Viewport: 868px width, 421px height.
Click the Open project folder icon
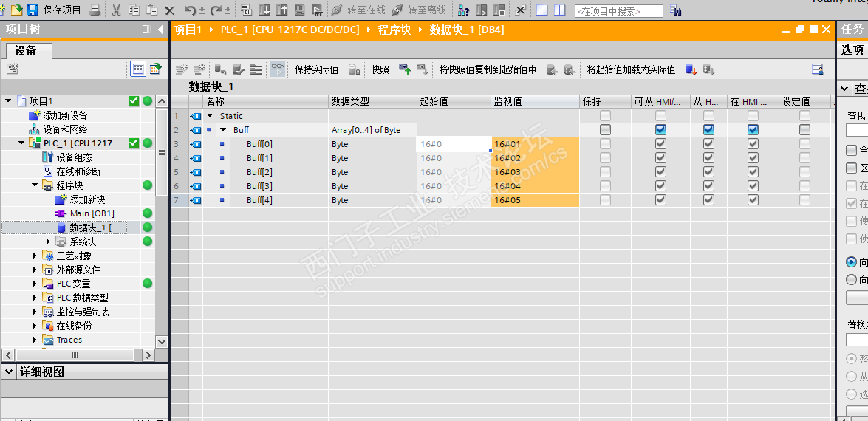click(16, 10)
